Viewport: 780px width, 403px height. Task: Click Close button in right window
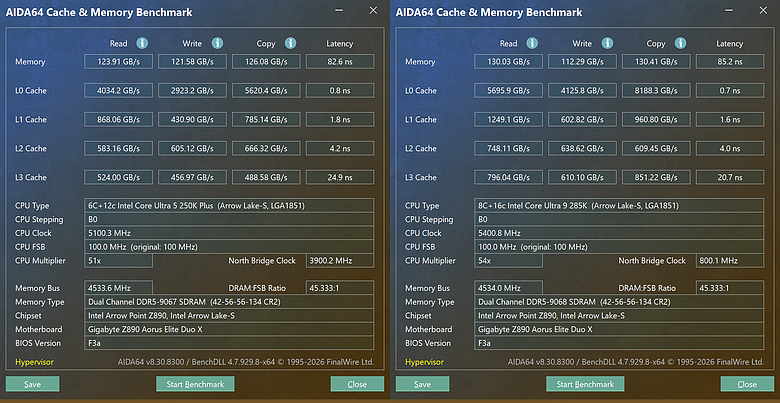tap(747, 384)
